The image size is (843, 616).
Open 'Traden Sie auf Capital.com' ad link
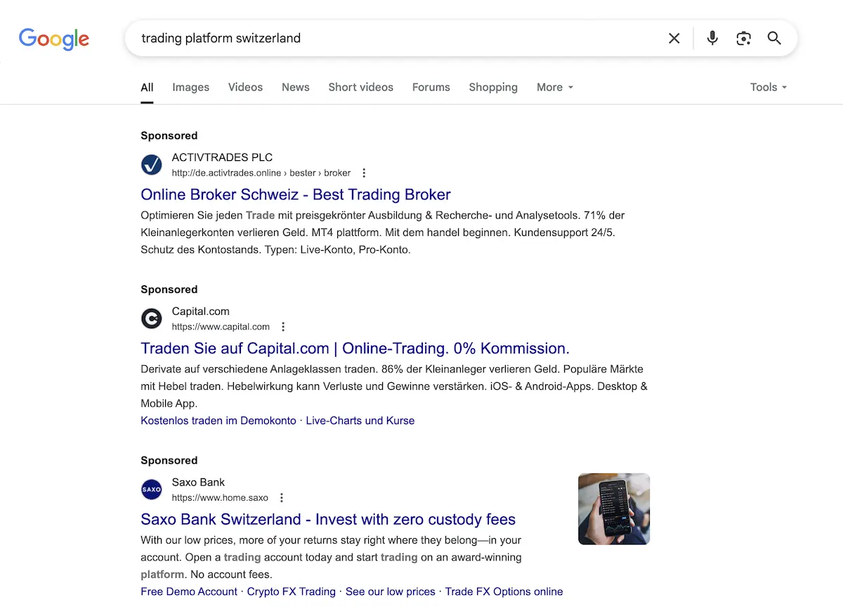[x=355, y=348]
